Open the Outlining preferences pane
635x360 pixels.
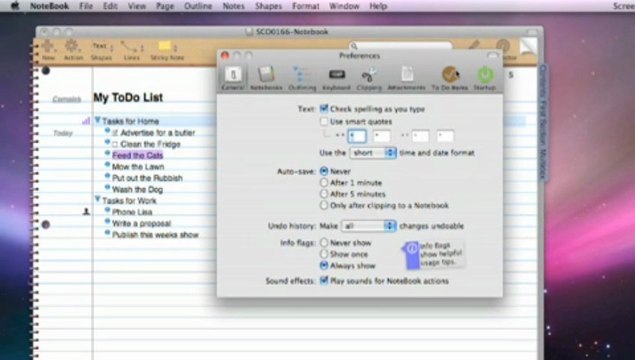click(302, 78)
